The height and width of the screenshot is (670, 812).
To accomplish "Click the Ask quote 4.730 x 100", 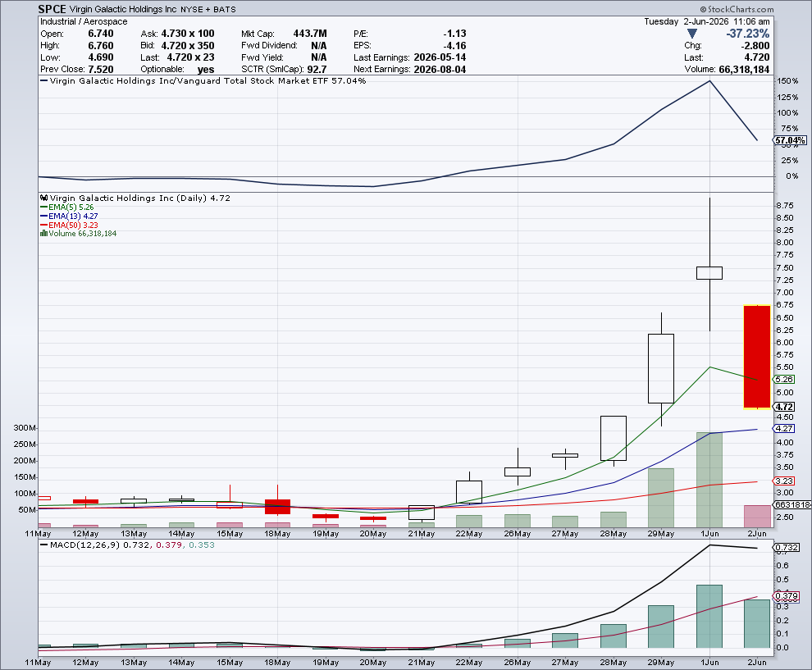I will coord(188,34).
